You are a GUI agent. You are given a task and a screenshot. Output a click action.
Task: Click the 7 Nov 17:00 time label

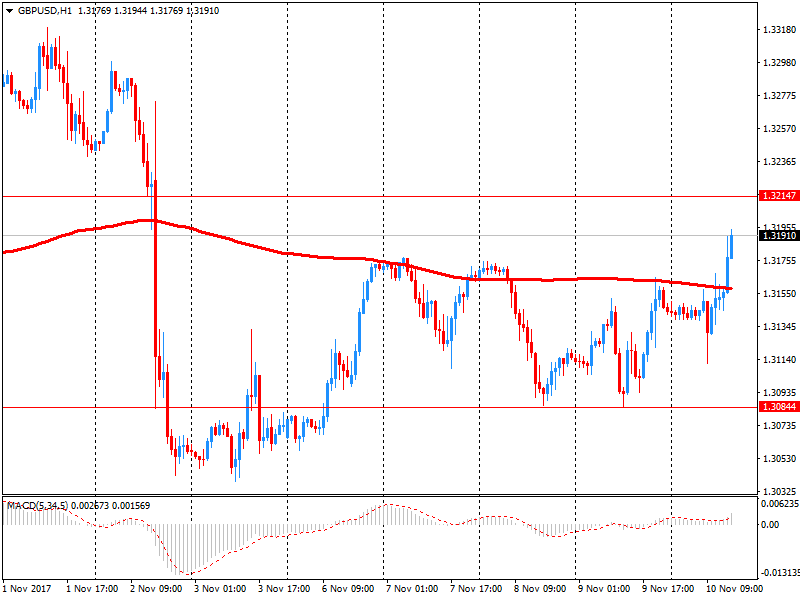476,588
